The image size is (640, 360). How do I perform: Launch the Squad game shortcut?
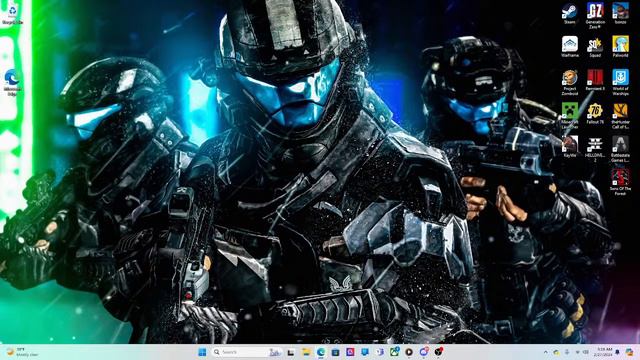[x=595, y=47]
